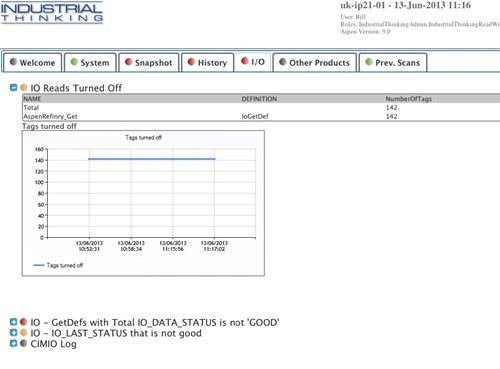Click orange status dot beside IO Reads Turned Off
500x369 pixels.
point(23,88)
